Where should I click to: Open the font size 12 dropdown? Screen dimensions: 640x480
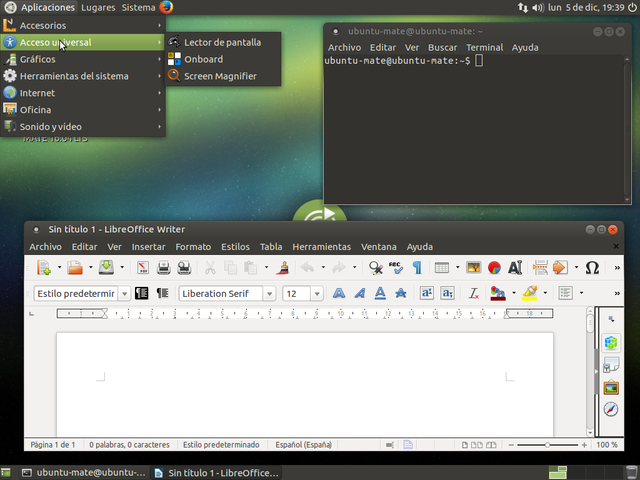click(x=317, y=293)
